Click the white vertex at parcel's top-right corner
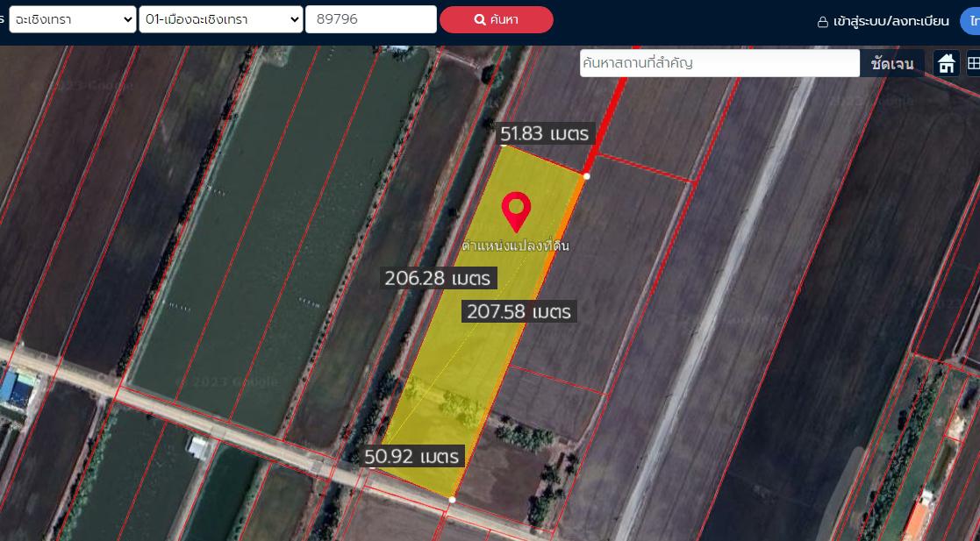 (586, 177)
